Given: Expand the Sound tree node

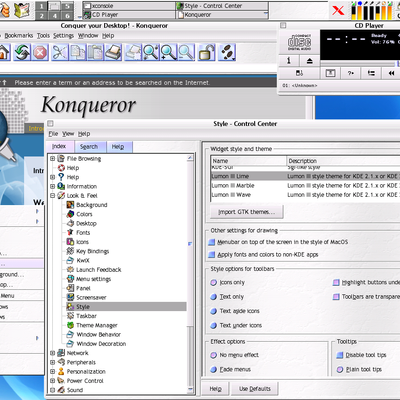Looking at the screenshot, I should coord(53,390).
